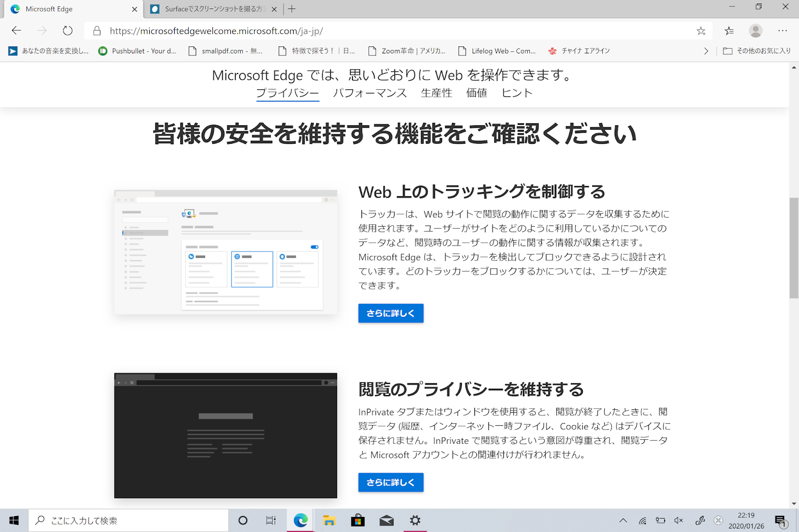Open the Pushbullet bookmark
The image size is (799, 532).
click(x=137, y=51)
